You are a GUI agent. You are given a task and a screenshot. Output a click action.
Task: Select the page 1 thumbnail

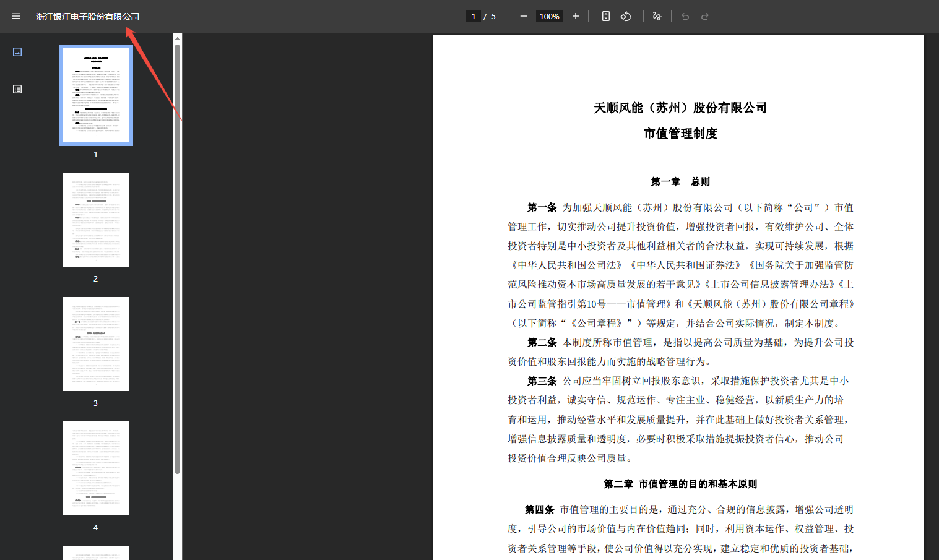(x=96, y=95)
